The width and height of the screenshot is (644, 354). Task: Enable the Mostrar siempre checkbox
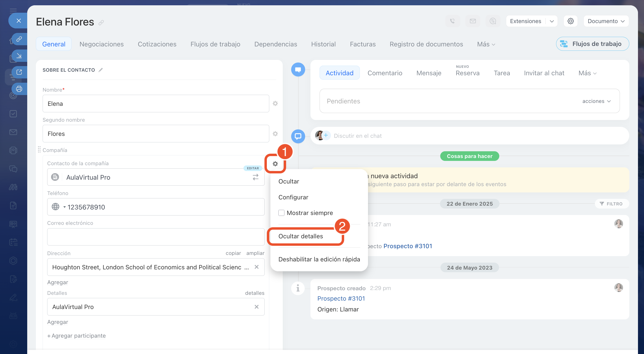point(281,213)
